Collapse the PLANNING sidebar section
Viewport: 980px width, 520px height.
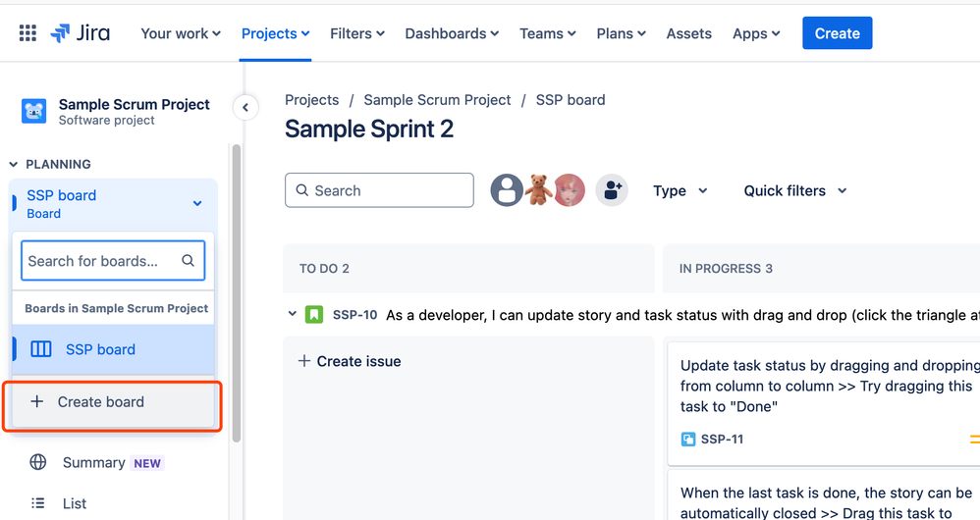click(x=14, y=165)
